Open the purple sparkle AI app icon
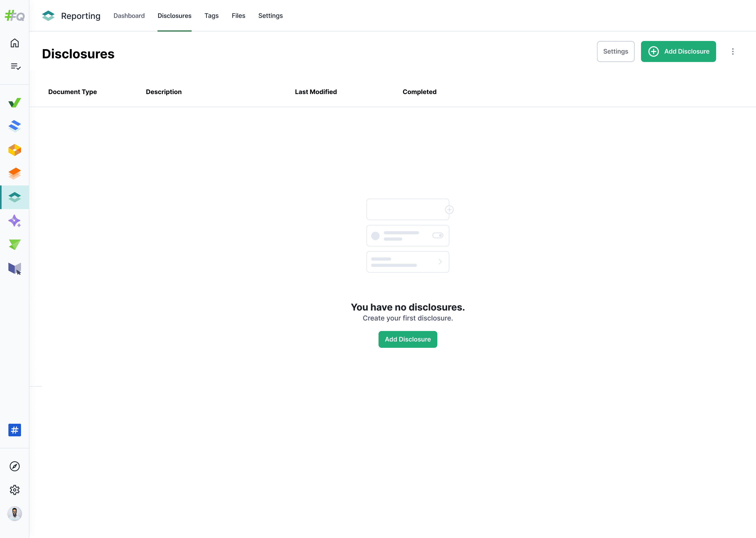This screenshot has height=538, width=756. click(x=14, y=221)
